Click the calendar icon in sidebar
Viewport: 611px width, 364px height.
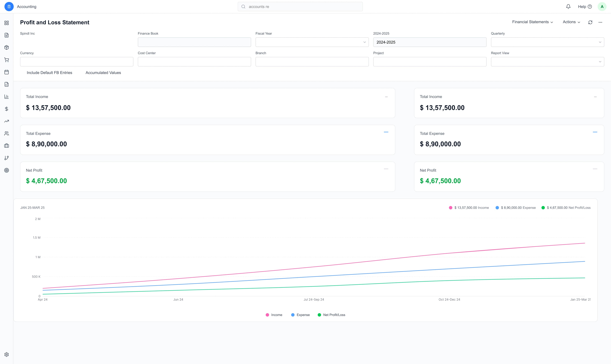coord(6,72)
